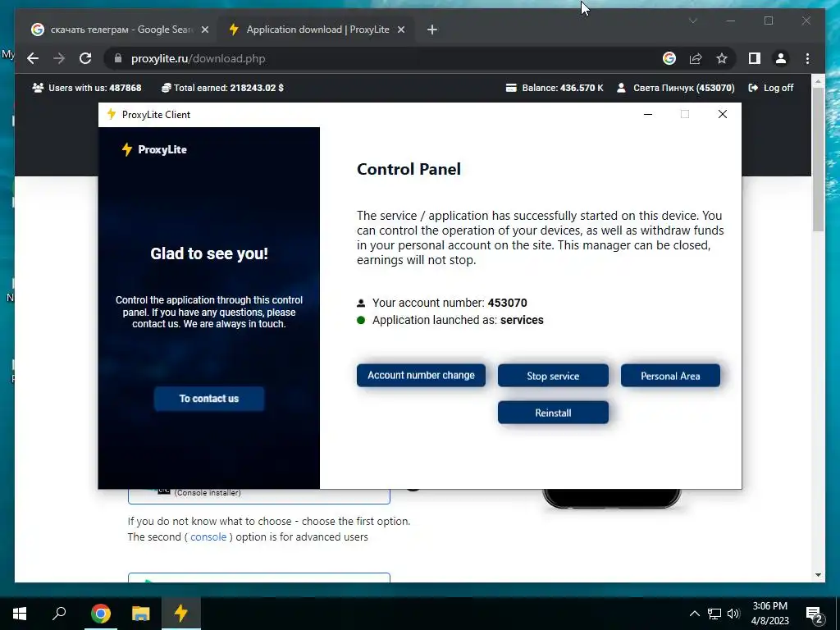Click the site lock icon in address bar
This screenshot has height=630, width=840.
click(x=118, y=58)
